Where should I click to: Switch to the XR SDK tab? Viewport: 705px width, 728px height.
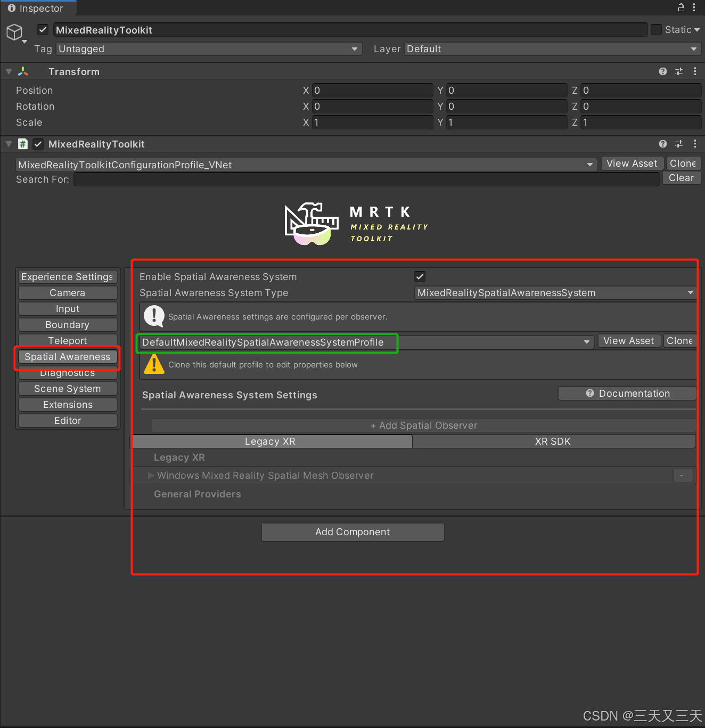[x=554, y=441]
